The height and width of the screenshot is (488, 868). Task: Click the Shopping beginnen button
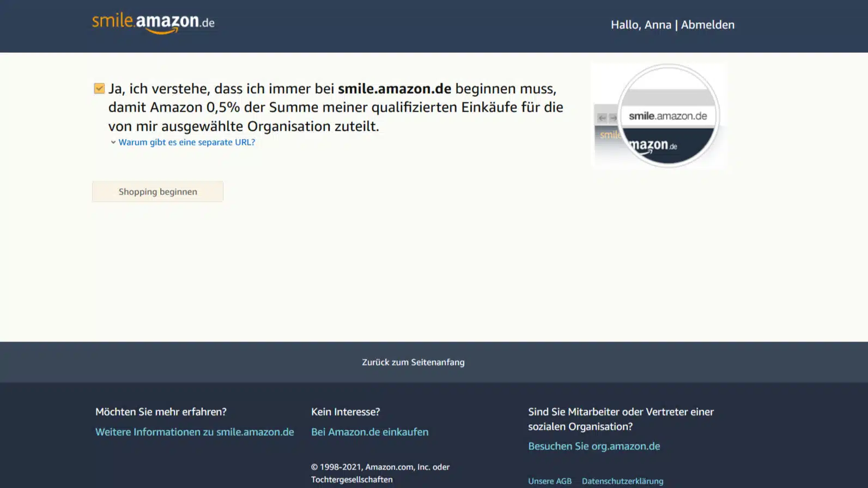[157, 192]
